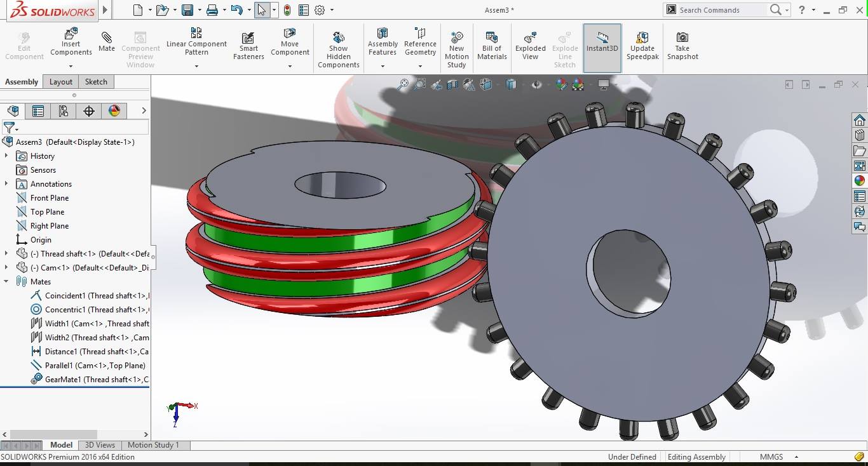Open the DisplayManager color sphere tab
This screenshot has height=466, width=868.
point(114,111)
